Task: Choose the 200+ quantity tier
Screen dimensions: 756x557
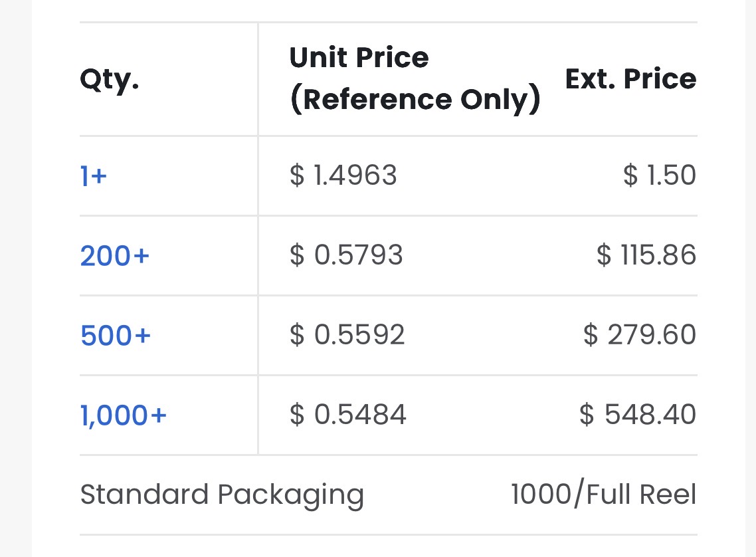Action: coord(115,256)
